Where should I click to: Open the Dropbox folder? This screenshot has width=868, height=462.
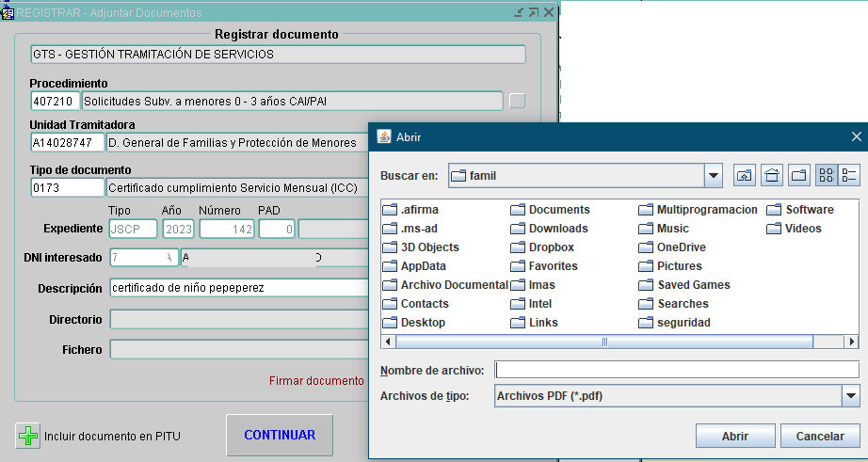[x=551, y=247]
